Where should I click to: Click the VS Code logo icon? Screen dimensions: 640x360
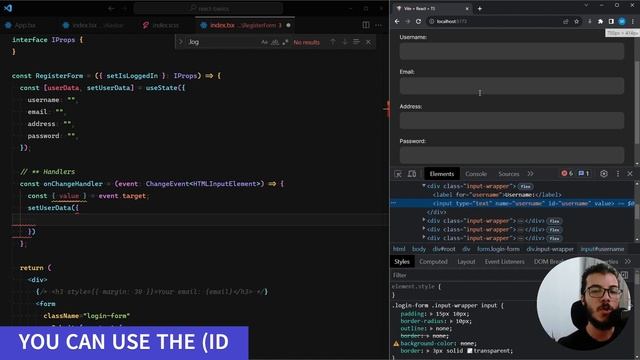tap(8, 8)
